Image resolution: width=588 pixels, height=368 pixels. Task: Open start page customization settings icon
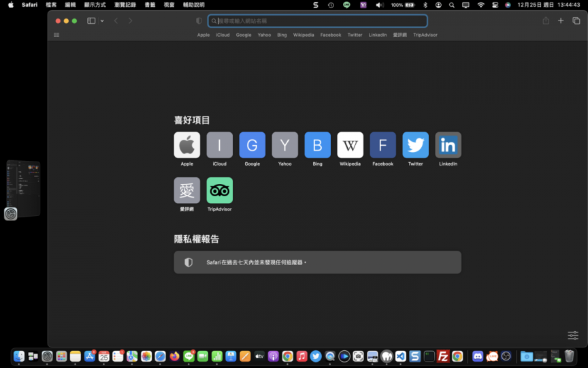coord(573,335)
